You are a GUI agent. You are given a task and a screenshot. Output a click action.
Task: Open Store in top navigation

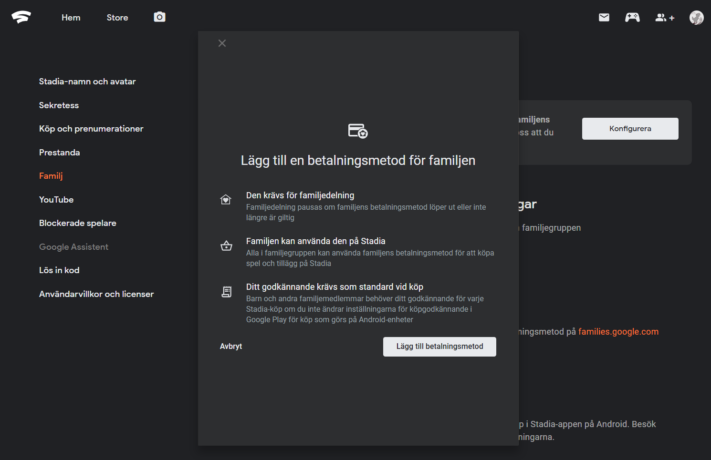(117, 18)
